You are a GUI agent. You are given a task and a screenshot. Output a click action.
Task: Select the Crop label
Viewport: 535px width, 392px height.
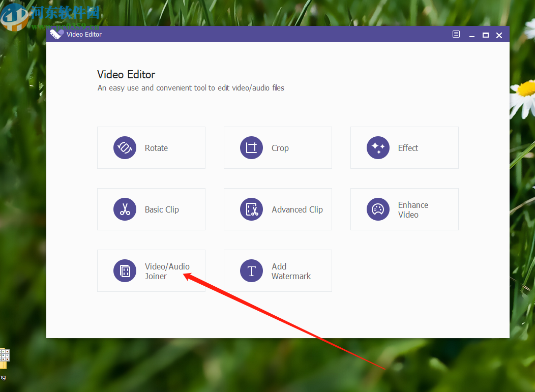[x=280, y=148]
